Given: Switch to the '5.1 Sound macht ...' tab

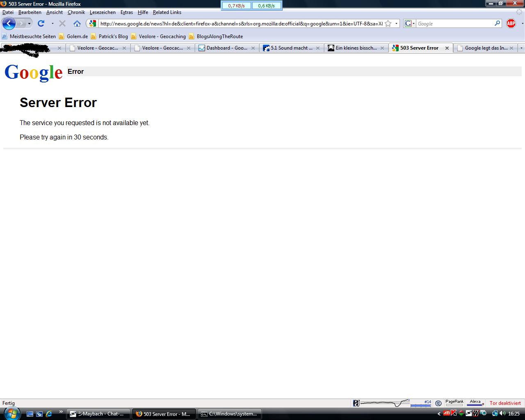Looking at the screenshot, I should 292,48.
